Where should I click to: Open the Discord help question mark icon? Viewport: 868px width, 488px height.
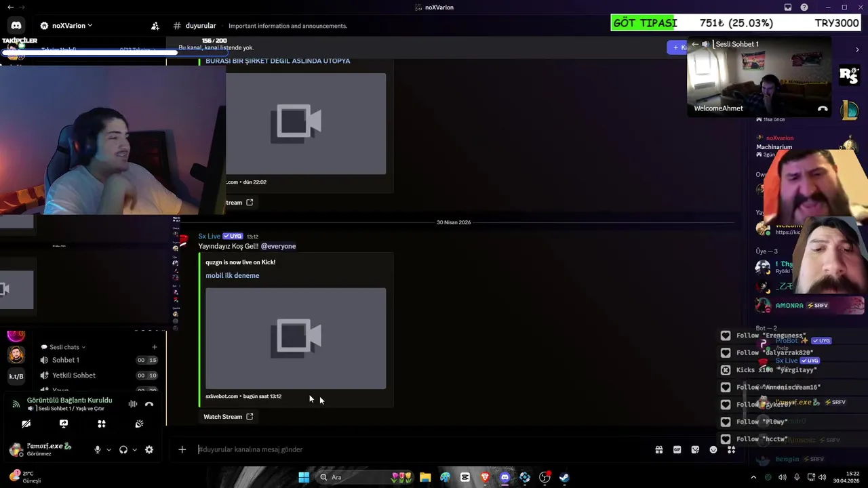[804, 7]
